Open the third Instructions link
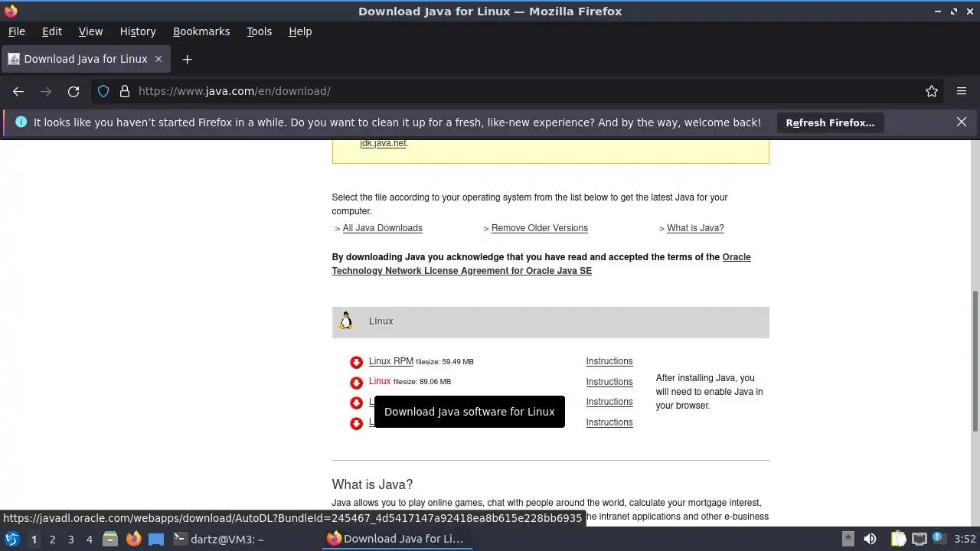Image resolution: width=980 pixels, height=551 pixels. pos(609,402)
